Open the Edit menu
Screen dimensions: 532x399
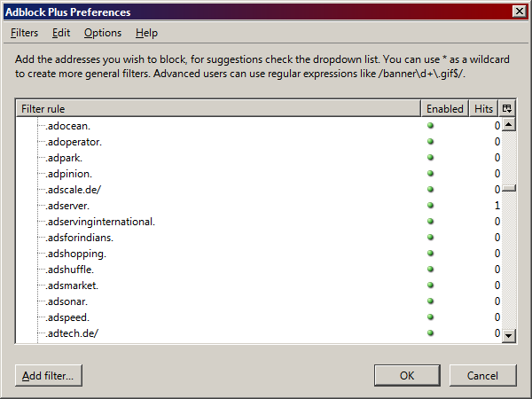point(61,33)
